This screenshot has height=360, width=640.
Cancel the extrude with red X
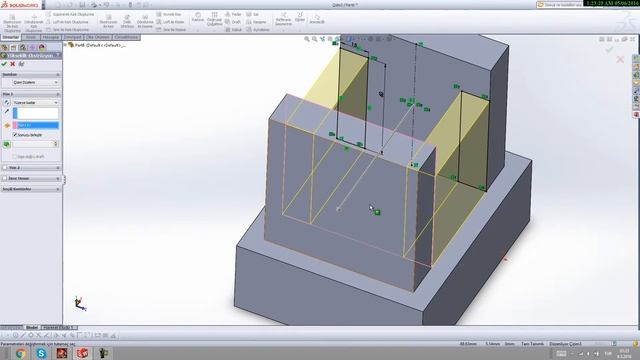[13, 64]
